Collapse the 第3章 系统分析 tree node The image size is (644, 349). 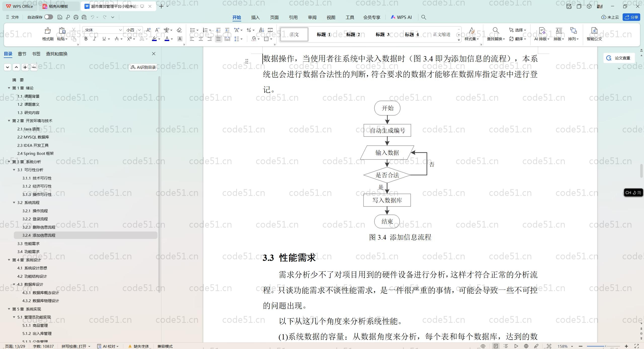click(x=9, y=162)
